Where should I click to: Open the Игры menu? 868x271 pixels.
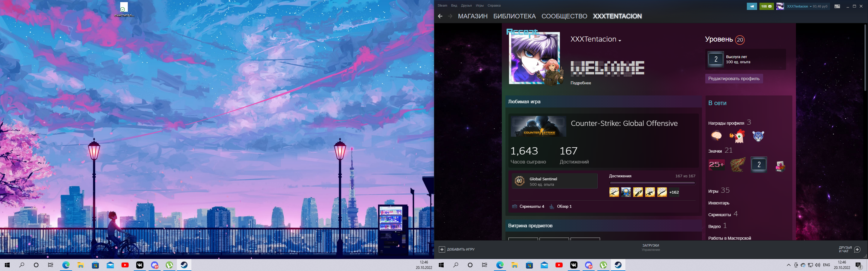click(480, 6)
